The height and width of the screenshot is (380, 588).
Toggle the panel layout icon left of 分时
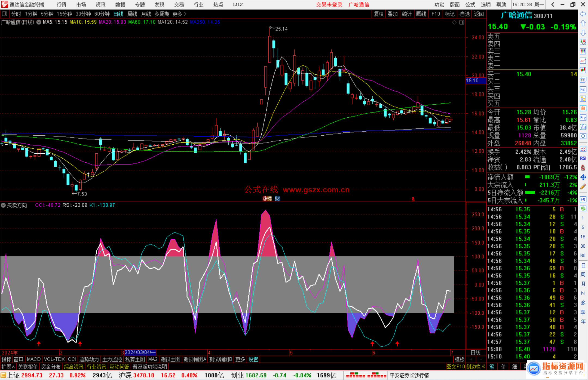(4, 14)
